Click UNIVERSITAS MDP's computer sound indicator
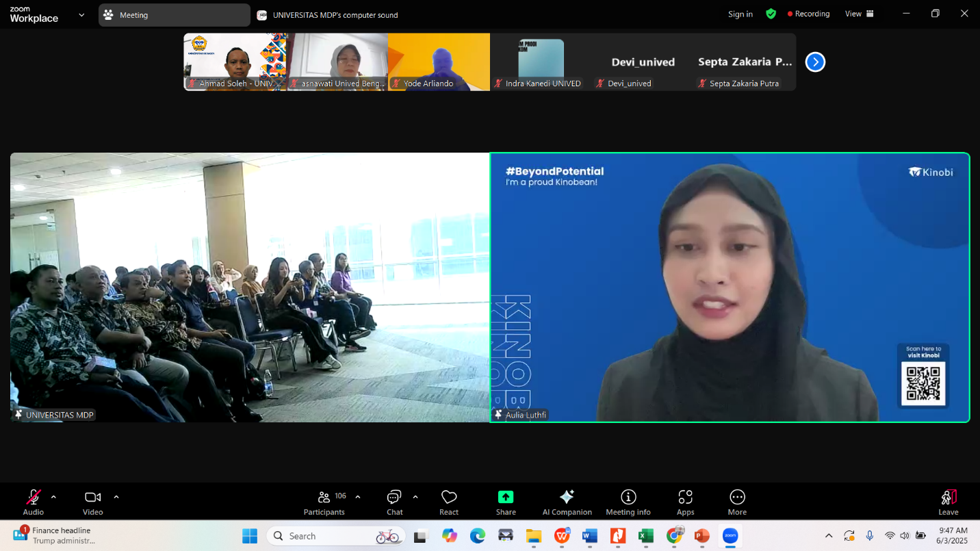980x551 pixels. click(x=327, y=15)
